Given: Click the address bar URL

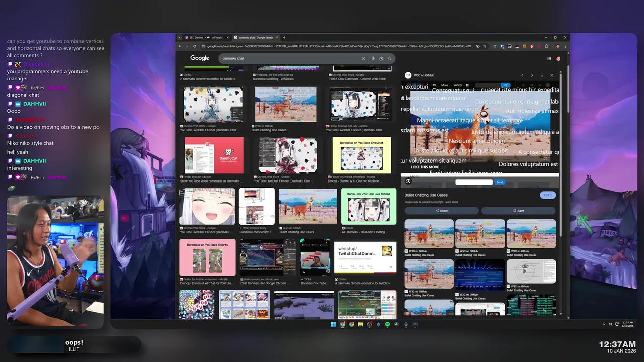Looking at the screenshot, I should 340,46.
